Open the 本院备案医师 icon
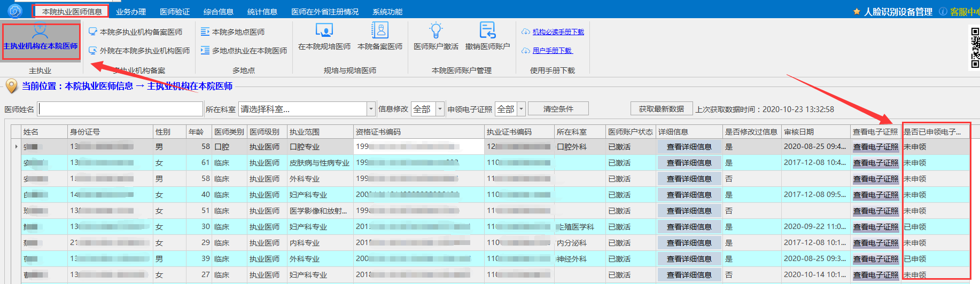980x284 pixels. click(x=379, y=30)
